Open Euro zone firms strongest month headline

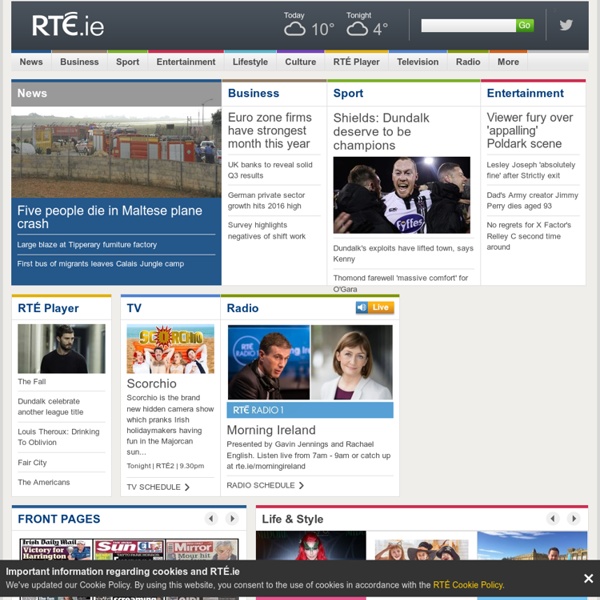(270, 130)
